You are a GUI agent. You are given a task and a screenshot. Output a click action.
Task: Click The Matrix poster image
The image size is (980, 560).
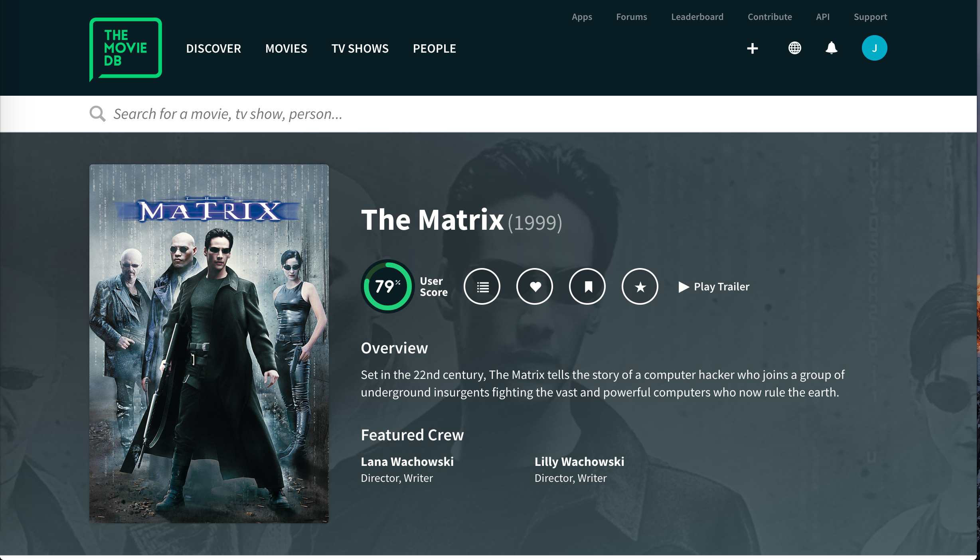click(x=209, y=343)
